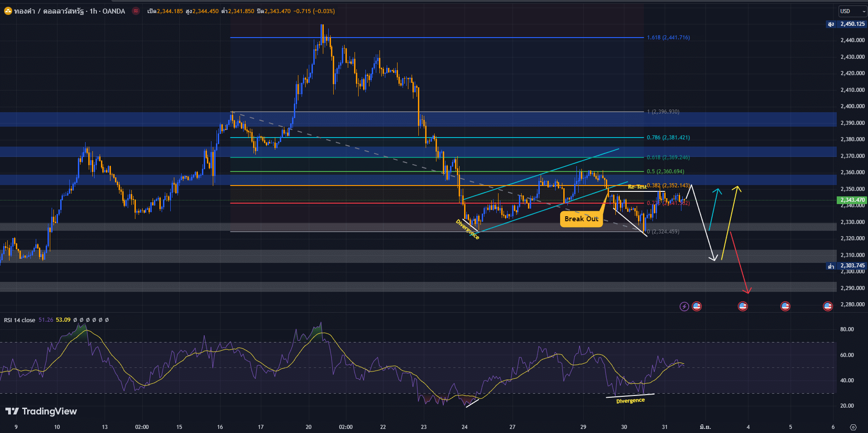The width and height of the screenshot is (868, 433).
Task: Click the 2,280.000 price scale label
Action: [x=853, y=305]
